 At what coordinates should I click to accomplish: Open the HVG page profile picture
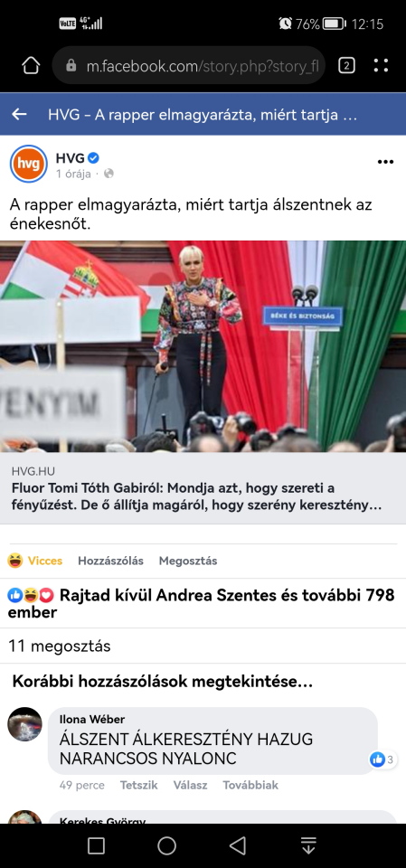[x=29, y=164]
